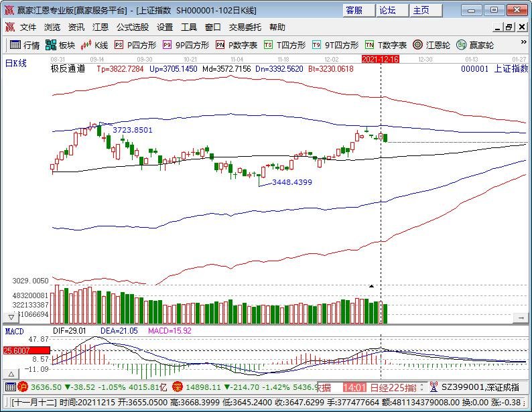Click the Up=3705.1450 value
This screenshot has width=532, height=412.
(174, 69)
